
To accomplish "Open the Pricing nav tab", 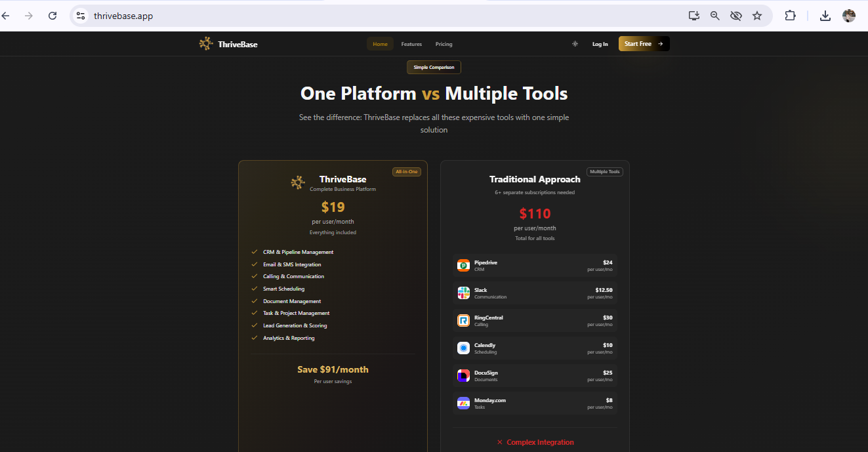I will pyautogui.click(x=444, y=44).
